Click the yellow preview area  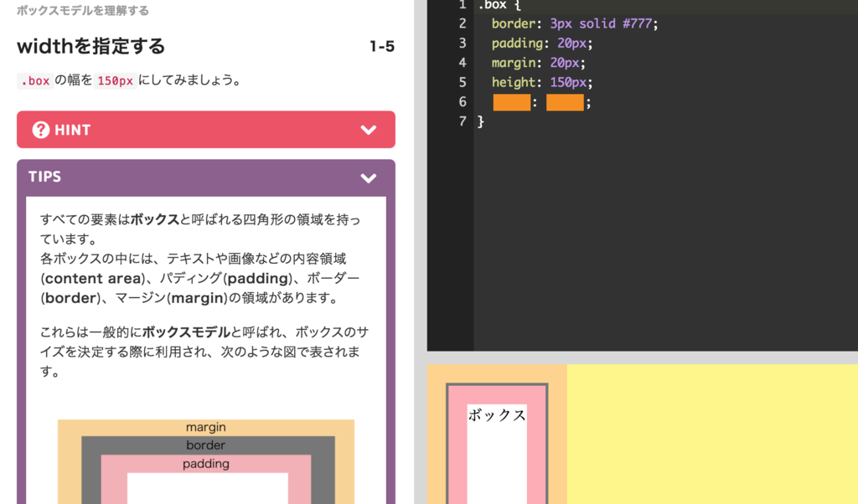click(x=712, y=434)
